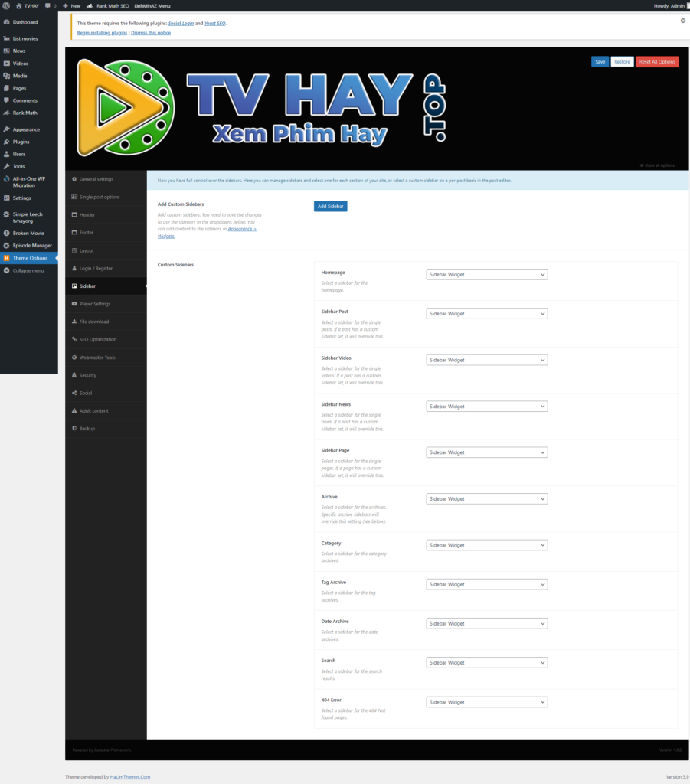
Task: Open the Videos admin menu item
Action: coord(29,64)
